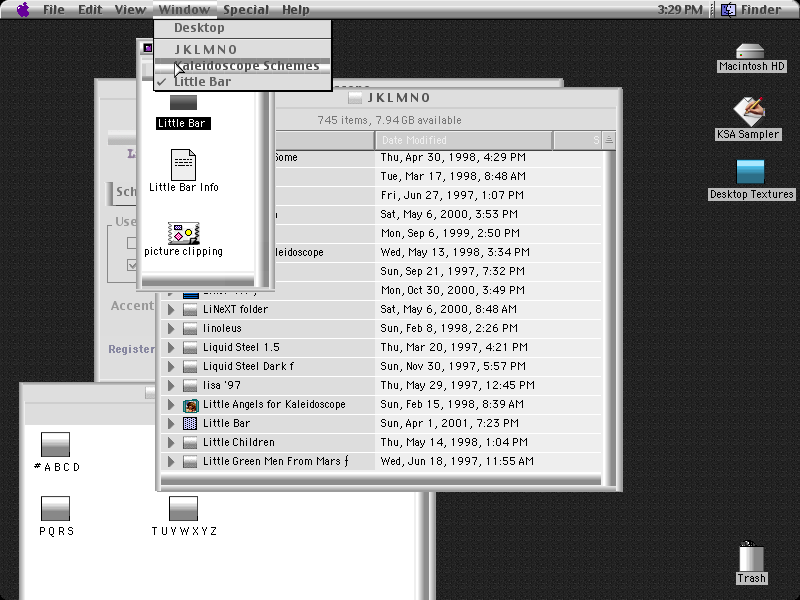This screenshot has height=600, width=800.
Task: Select the Little Bar Info document icon
Action: pyautogui.click(x=184, y=164)
